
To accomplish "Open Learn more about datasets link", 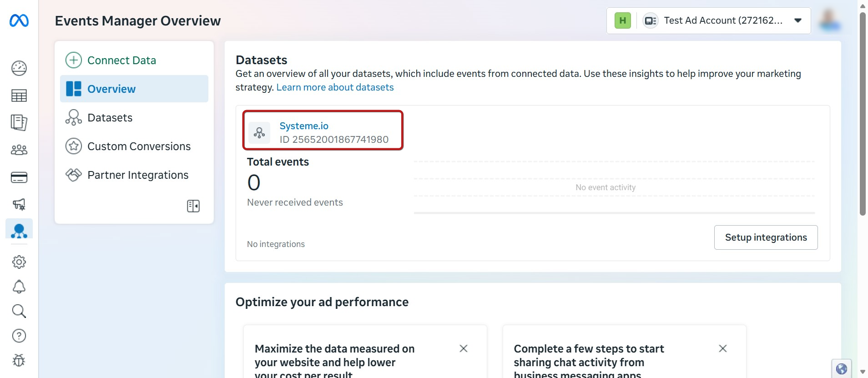I will (x=335, y=87).
